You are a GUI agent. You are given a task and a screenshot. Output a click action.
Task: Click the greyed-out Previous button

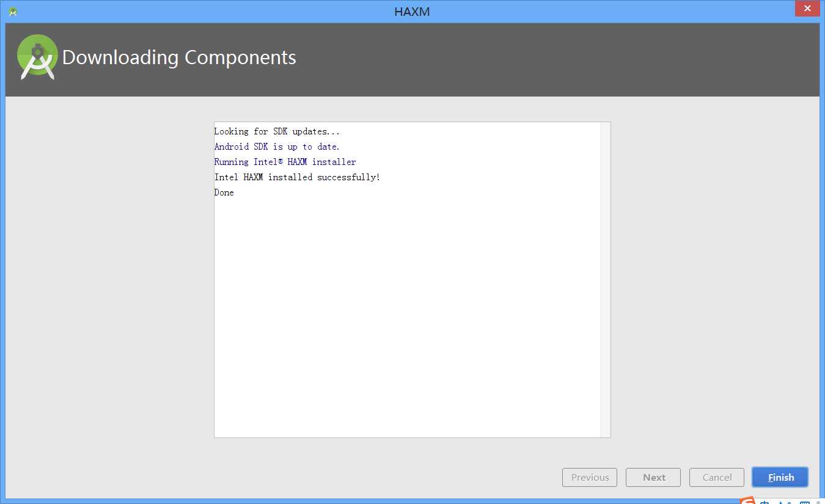pos(590,477)
